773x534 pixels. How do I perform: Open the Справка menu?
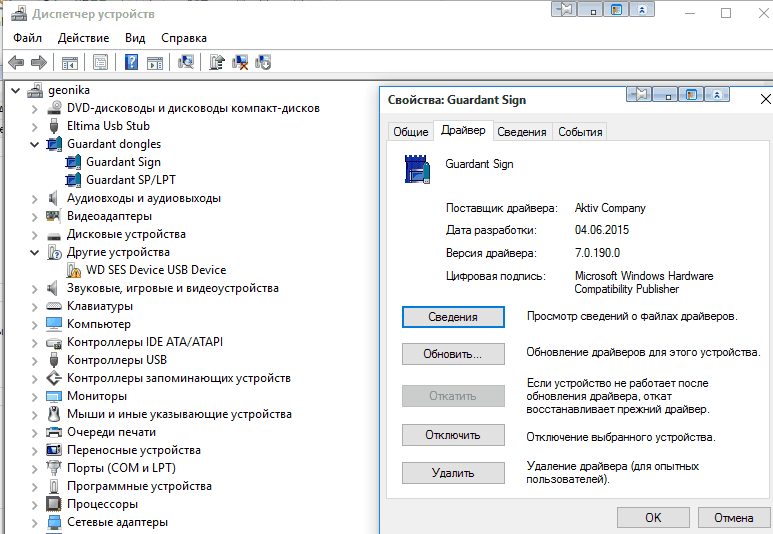(184, 38)
